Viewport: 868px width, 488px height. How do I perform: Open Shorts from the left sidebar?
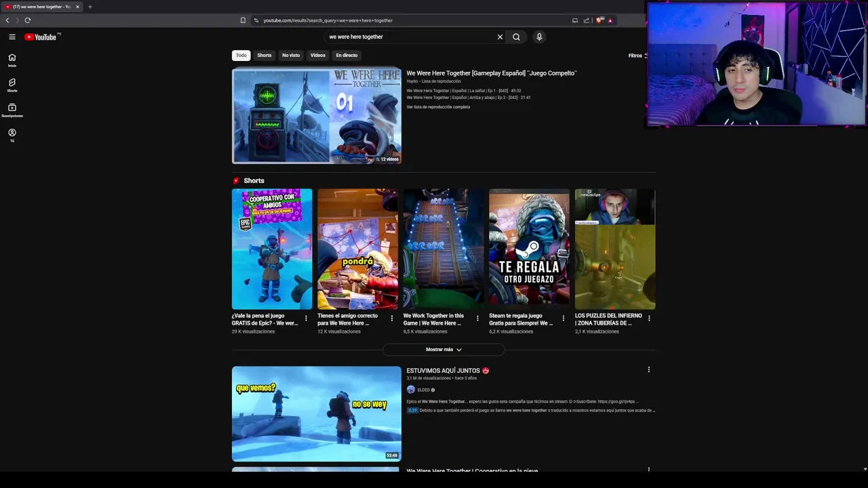[12, 85]
